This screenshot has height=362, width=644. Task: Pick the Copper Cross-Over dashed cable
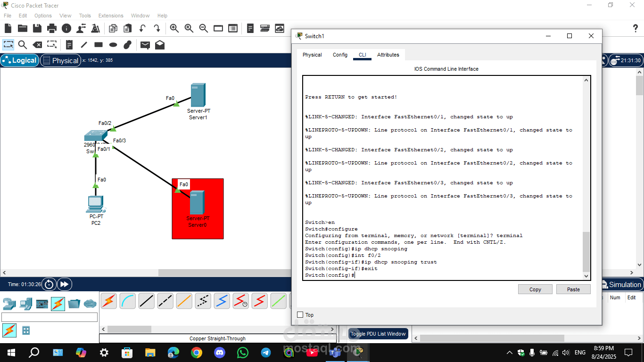click(x=165, y=301)
